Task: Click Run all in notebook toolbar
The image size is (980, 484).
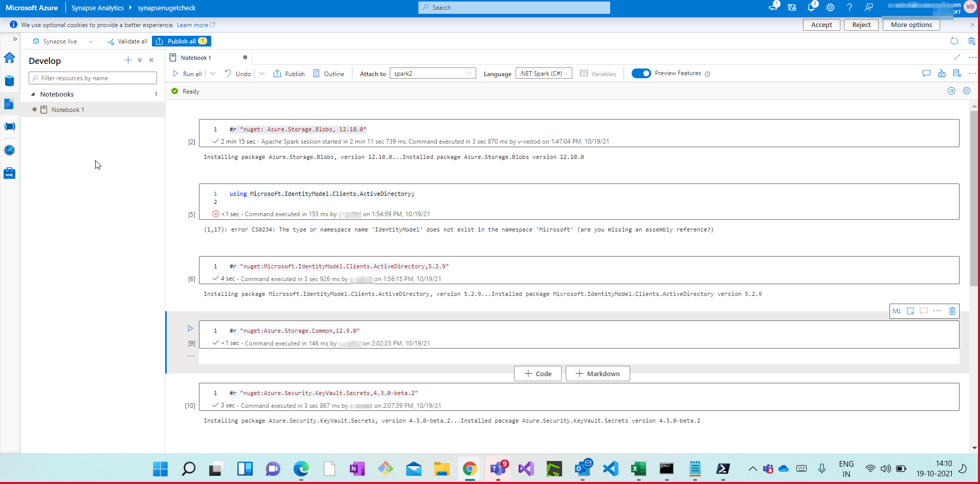Action: click(x=187, y=74)
